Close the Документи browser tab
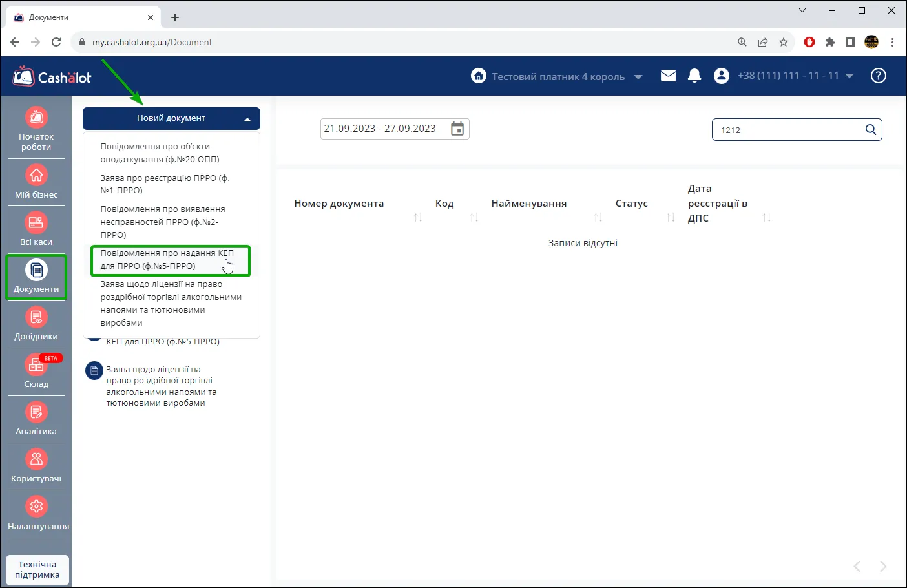This screenshot has width=907, height=588. pos(151,17)
